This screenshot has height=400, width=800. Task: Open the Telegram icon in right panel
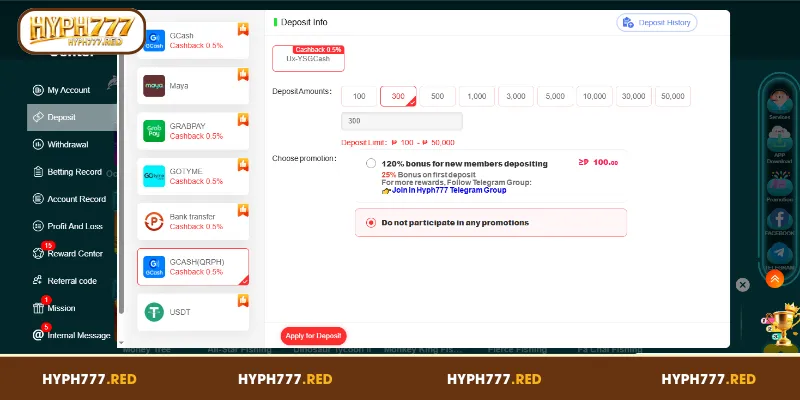click(x=780, y=254)
